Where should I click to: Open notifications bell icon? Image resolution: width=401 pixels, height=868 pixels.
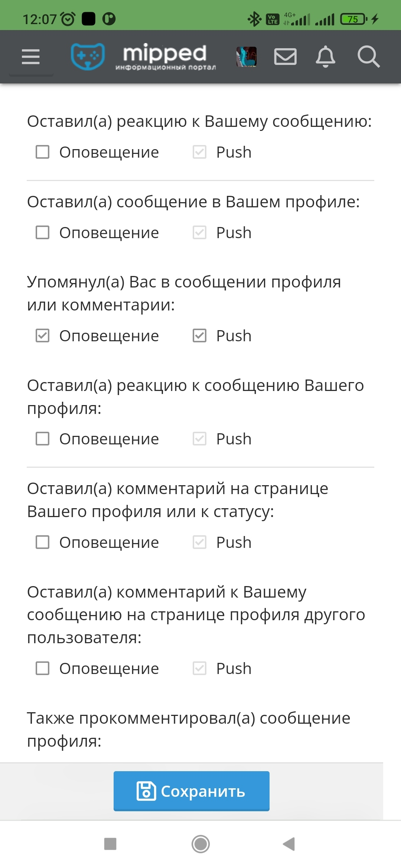326,57
